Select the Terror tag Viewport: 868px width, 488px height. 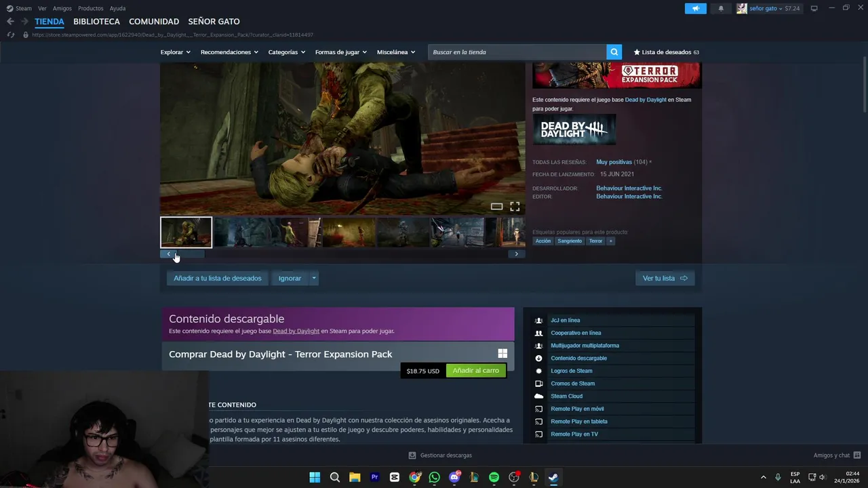click(x=595, y=241)
